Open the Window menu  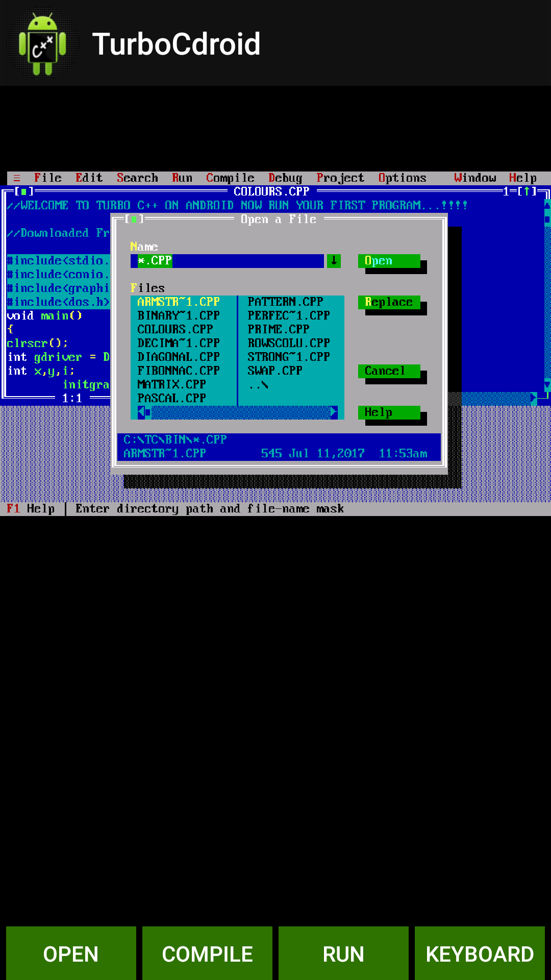pos(475,178)
